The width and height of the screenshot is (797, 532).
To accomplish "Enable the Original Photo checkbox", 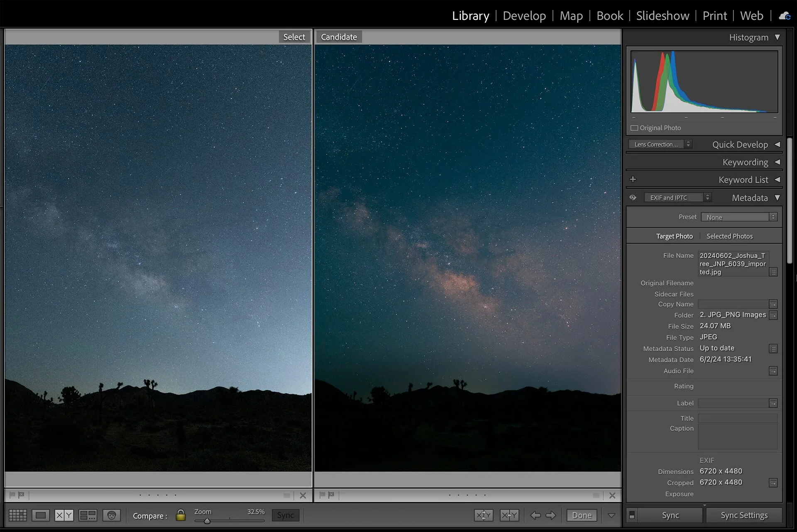I will coord(634,128).
